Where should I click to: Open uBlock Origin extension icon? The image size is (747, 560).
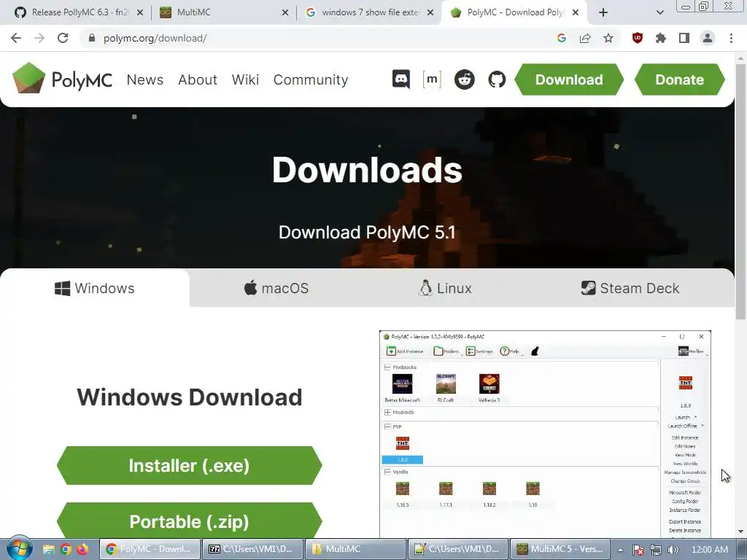(x=638, y=38)
